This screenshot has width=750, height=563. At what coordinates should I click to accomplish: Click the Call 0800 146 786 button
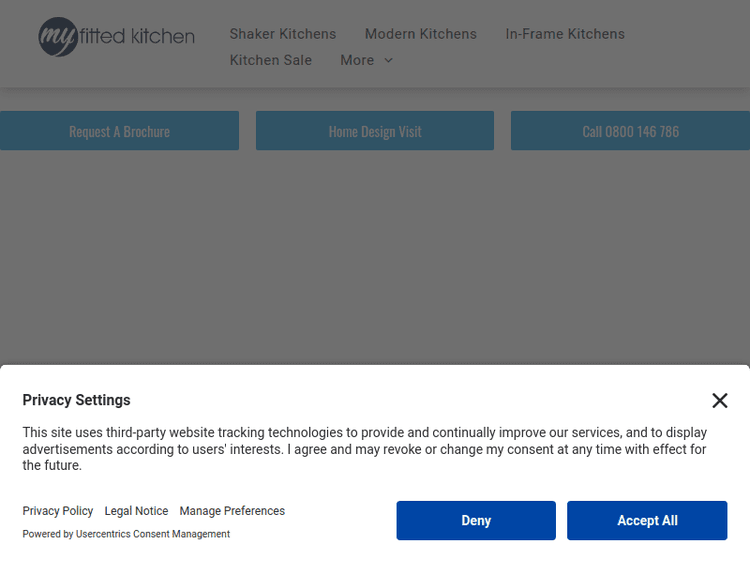point(630,131)
